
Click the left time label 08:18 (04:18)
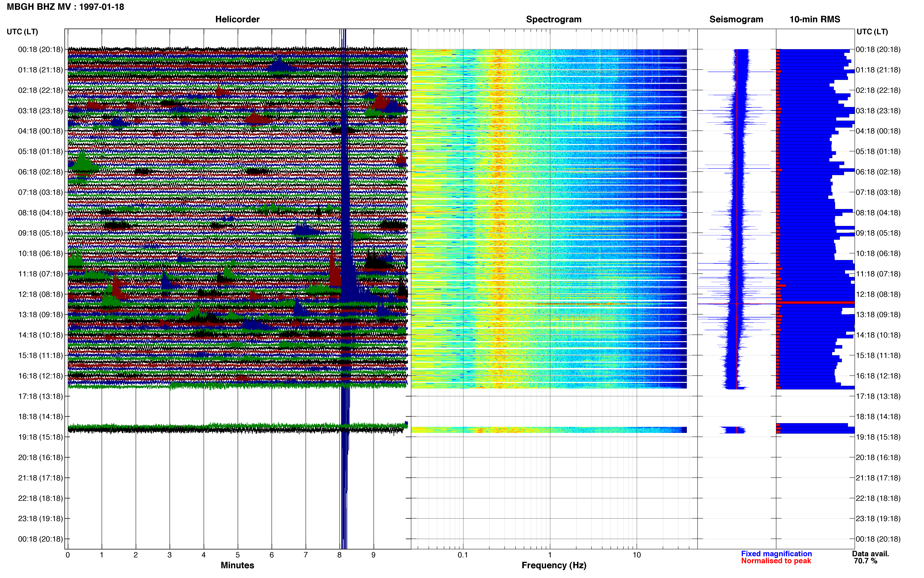(x=41, y=212)
